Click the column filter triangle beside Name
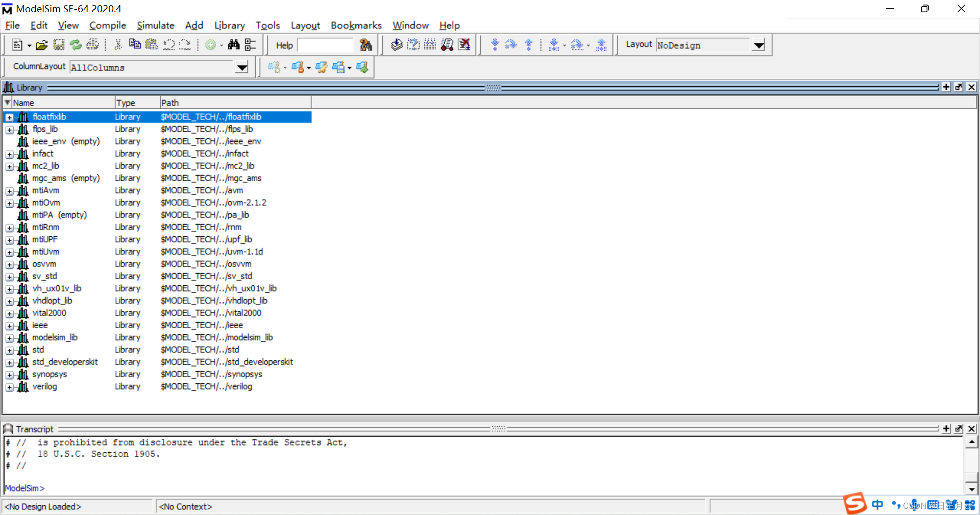Image resolution: width=980 pixels, height=515 pixels. click(x=7, y=102)
